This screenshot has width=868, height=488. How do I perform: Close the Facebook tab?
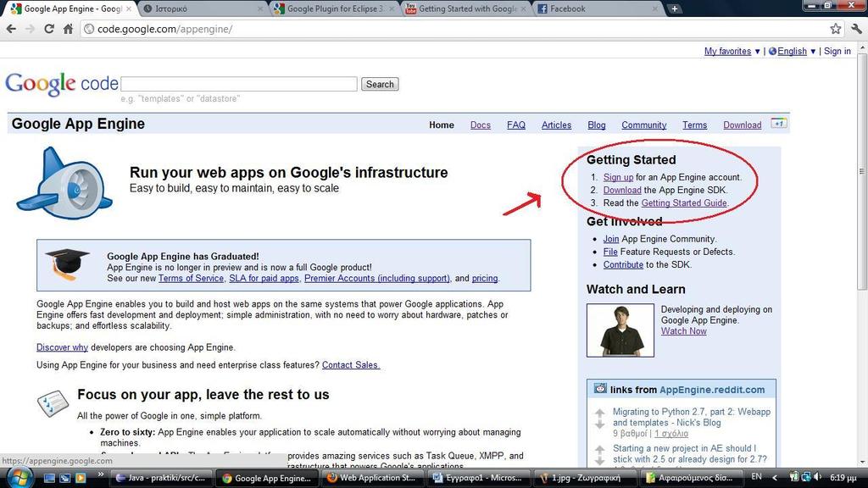[x=655, y=8]
